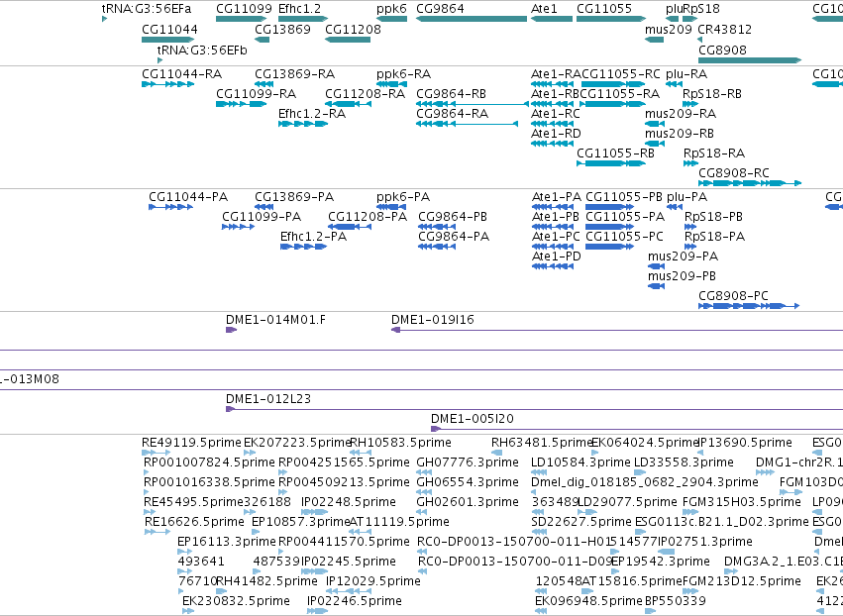Click the mus209-RB transcript label
The height and width of the screenshot is (616, 843).
(x=680, y=134)
